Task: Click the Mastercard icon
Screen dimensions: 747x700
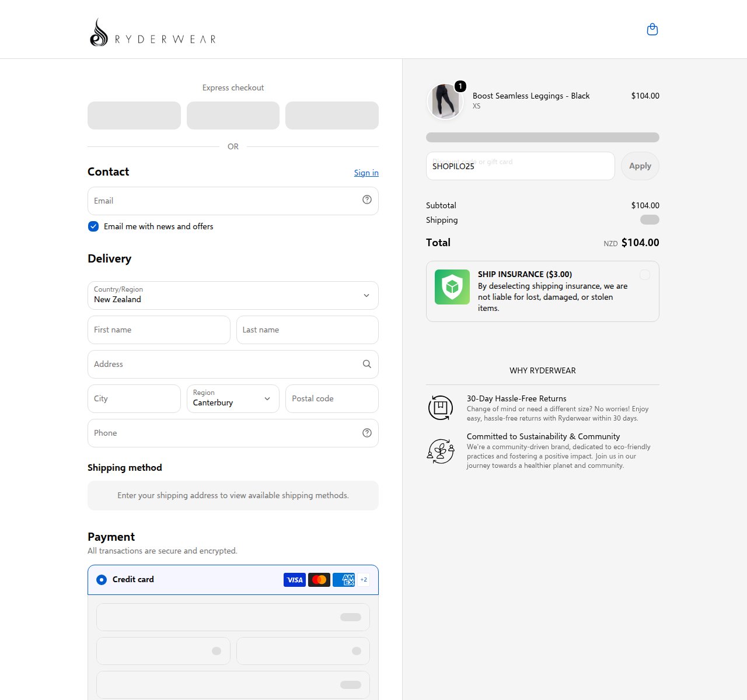Action: tap(319, 580)
